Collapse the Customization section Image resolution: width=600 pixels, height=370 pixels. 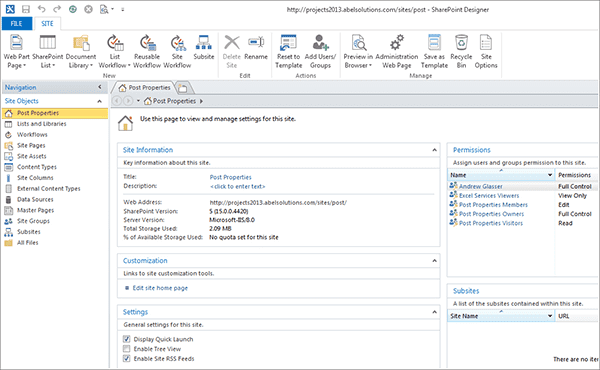(x=434, y=261)
